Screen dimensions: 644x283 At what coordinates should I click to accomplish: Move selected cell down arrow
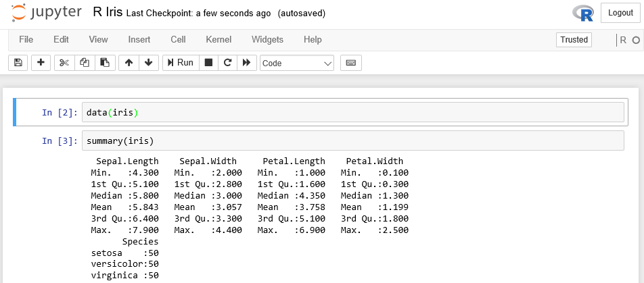point(149,63)
